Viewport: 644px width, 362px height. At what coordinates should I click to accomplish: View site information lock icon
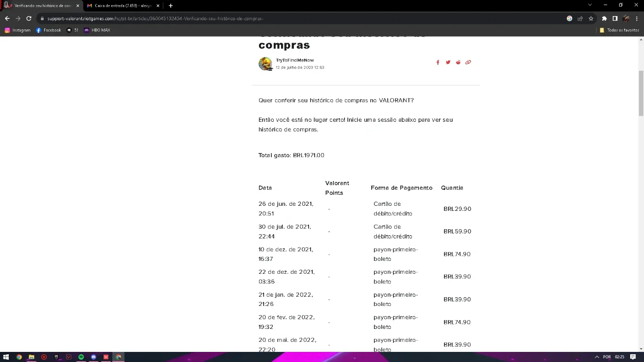(x=42, y=18)
